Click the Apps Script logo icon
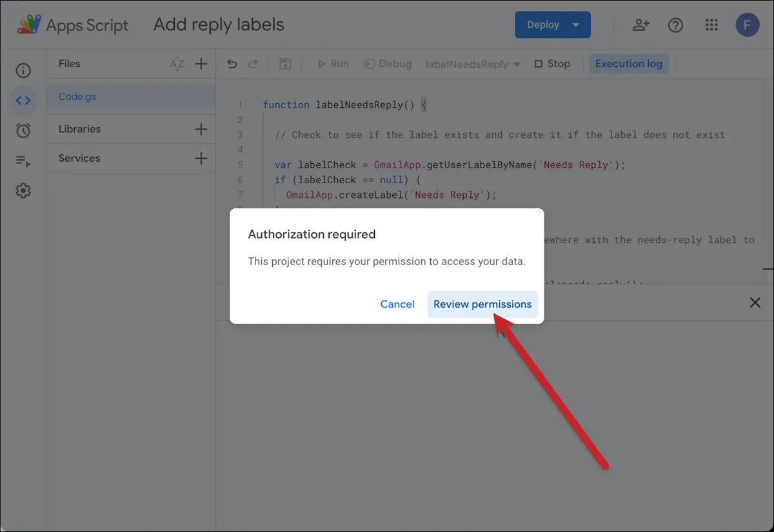The width and height of the screenshot is (774, 532). pos(28,25)
